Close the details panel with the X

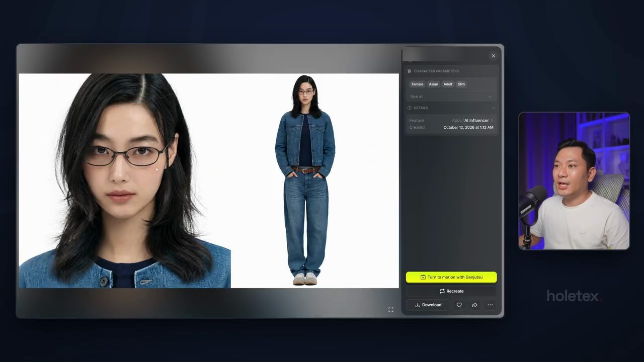pos(494,56)
